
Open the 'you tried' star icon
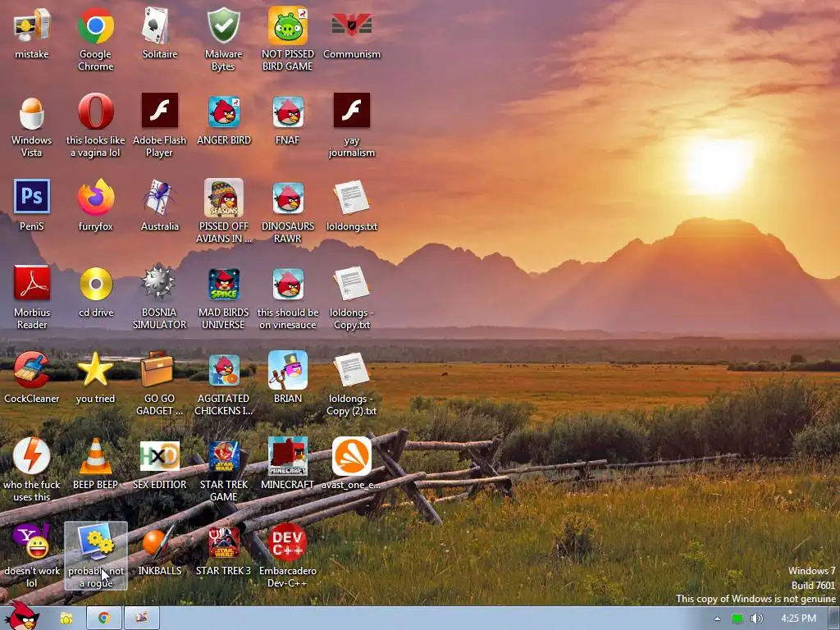tap(95, 369)
